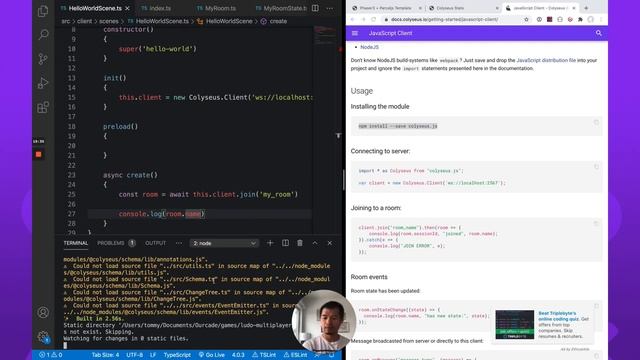Screen dimensions: 640x360
Task: Close the terminal panel
Action: click(330, 243)
